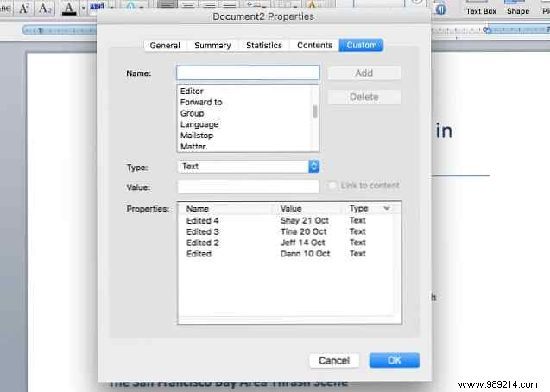Justify text in the toolbar
Screen dimensions: 550x392
230,4
